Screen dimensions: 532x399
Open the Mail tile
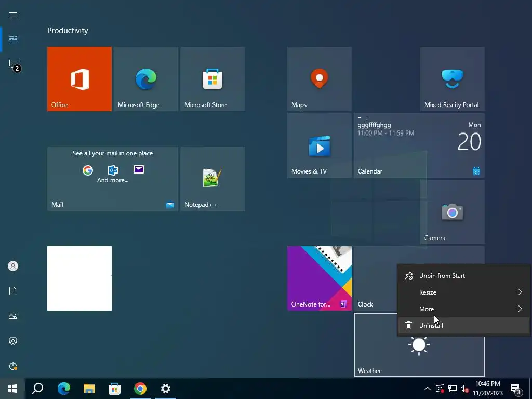[x=113, y=179]
